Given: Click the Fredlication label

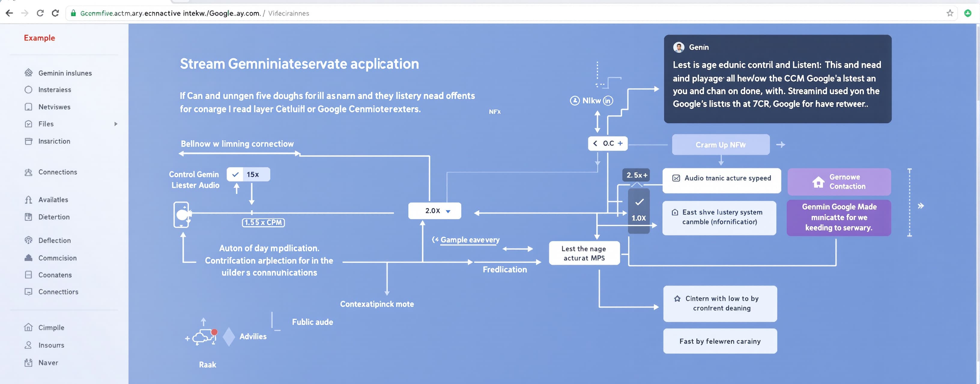Looking at the screenshot, I should 505,270.
